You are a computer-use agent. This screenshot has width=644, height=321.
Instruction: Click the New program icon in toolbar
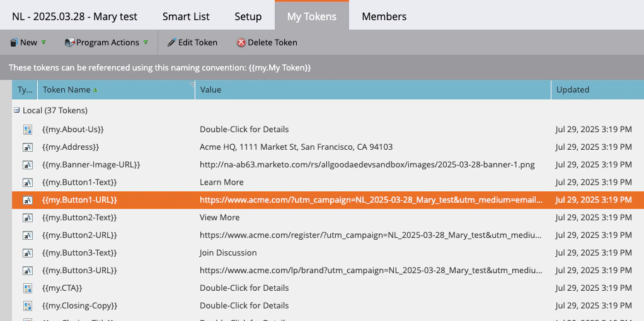pos(14,42)
